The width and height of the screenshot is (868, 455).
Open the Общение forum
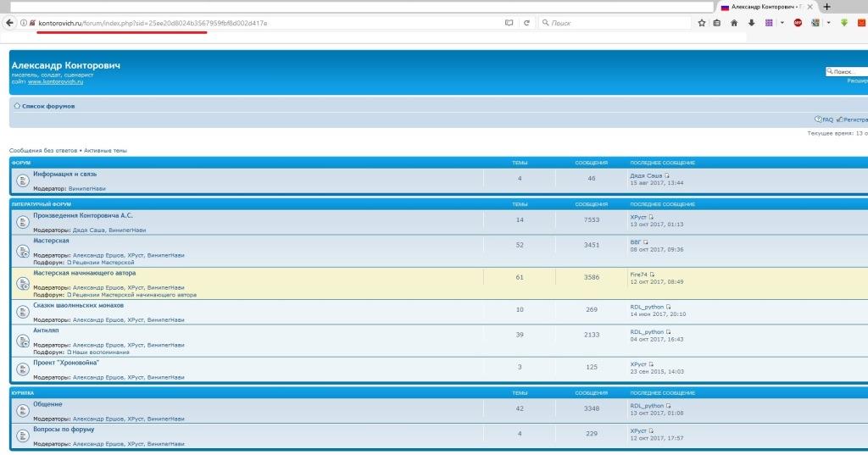coord(47,404)
